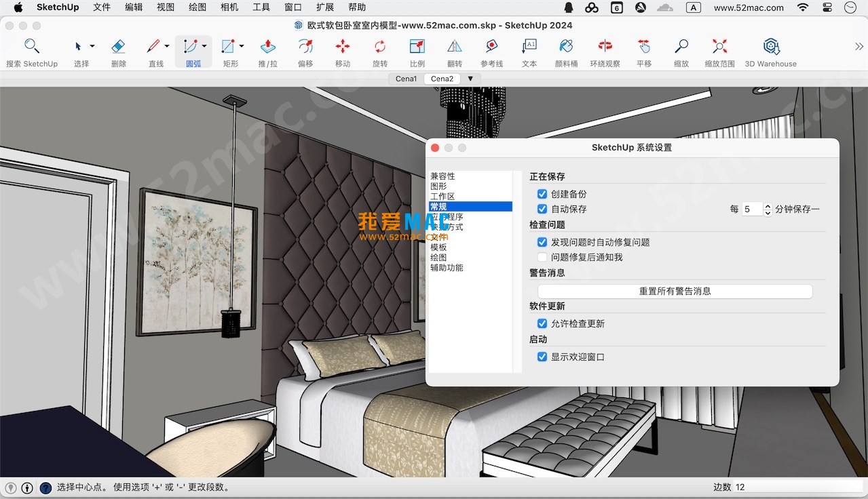Select the 矩形 rectangle tool
868x499 pixels.
pyautogui.click(x=228, y=46)
